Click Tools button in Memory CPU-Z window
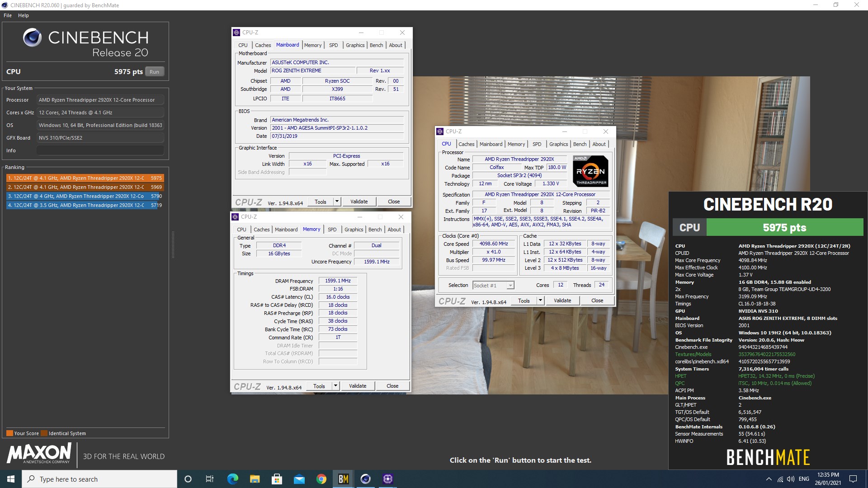Image resolution: width=868 pixels, height=488 pixels. coord(319,386)
